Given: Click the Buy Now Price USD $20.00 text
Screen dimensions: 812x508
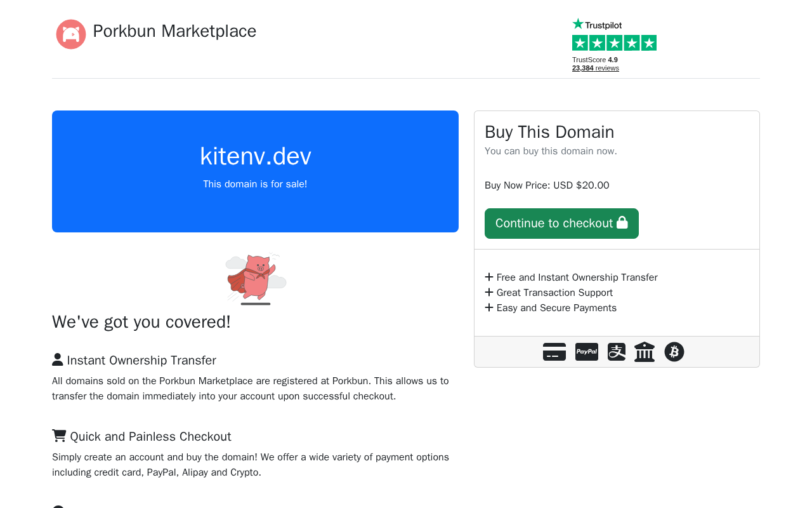Looking at the screenshot, I should tap(547, 185).
